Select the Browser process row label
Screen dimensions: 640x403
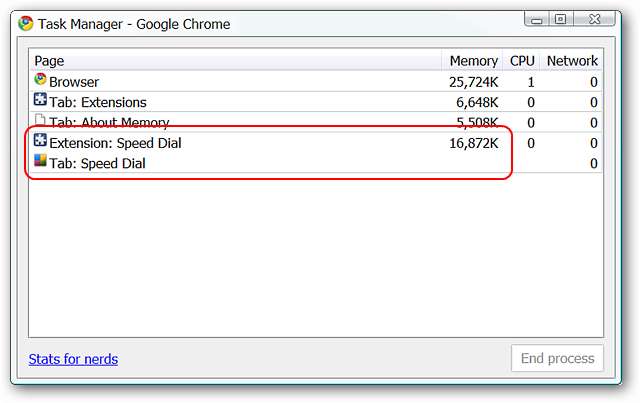[x=74, y=82]
